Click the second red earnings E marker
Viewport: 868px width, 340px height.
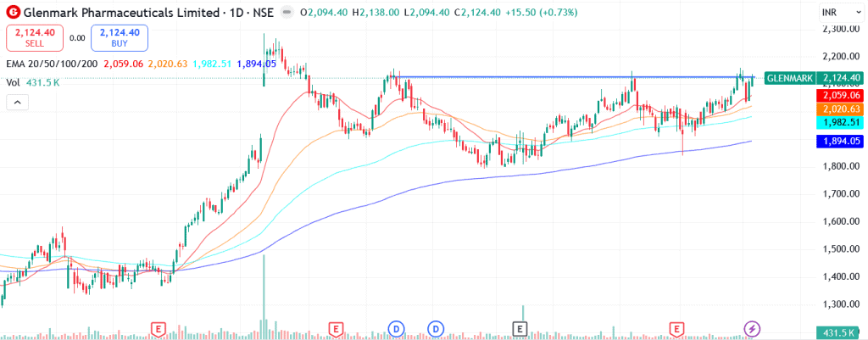337,328
